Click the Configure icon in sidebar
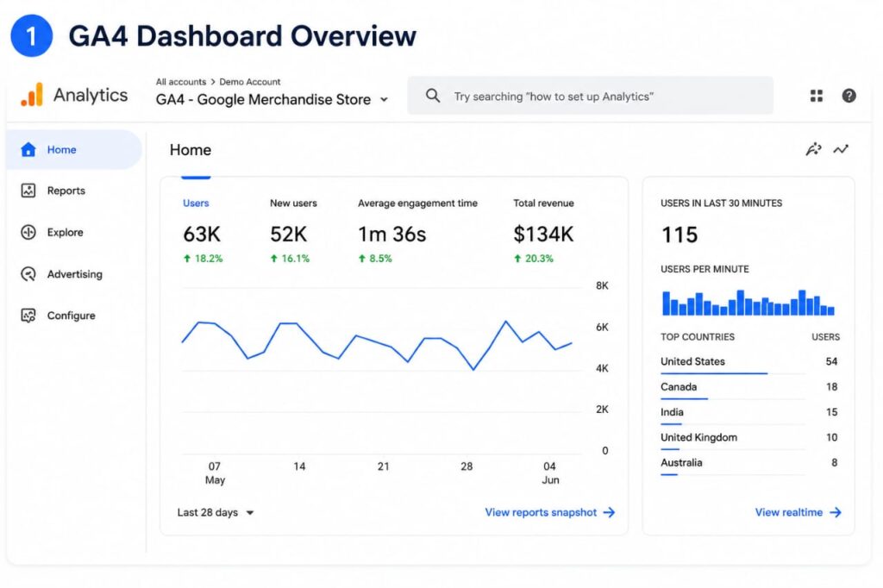883x588 pixels. pyautogui.click(x=28, y=316)
